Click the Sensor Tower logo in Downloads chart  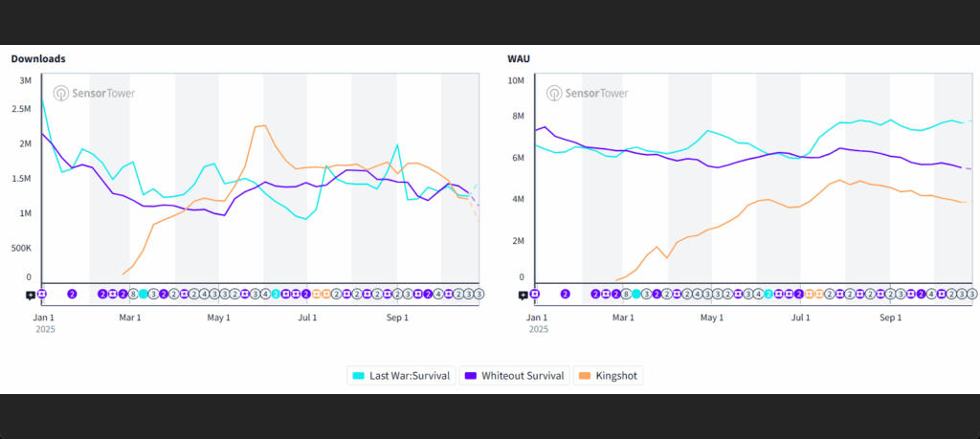coord(94,94)
